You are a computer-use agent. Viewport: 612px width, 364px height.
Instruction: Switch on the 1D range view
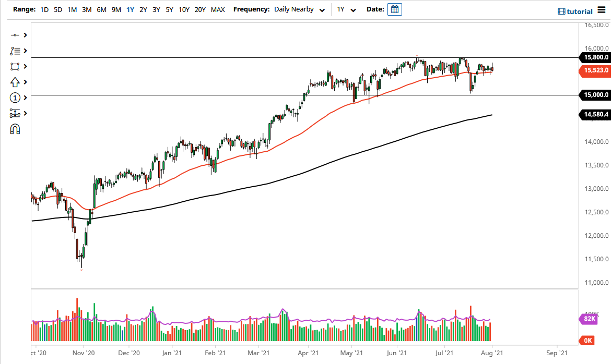click(x=44, y=9)
